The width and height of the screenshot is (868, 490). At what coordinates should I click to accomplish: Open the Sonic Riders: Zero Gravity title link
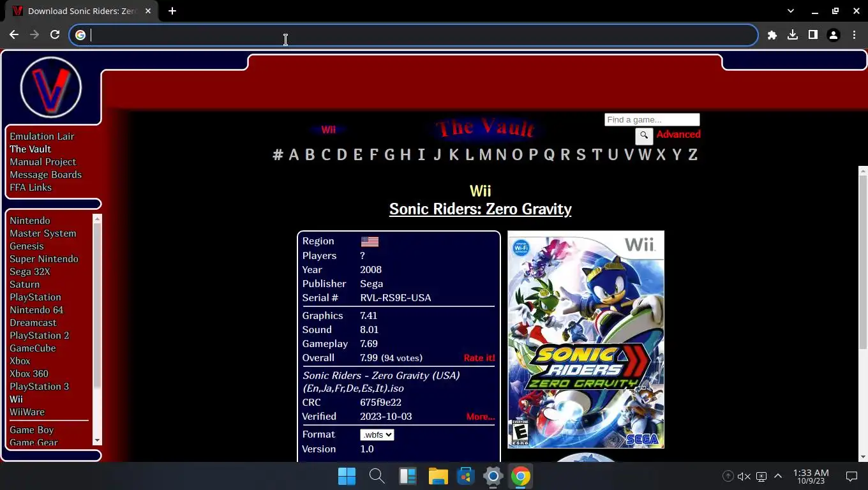tap(480, 209)
